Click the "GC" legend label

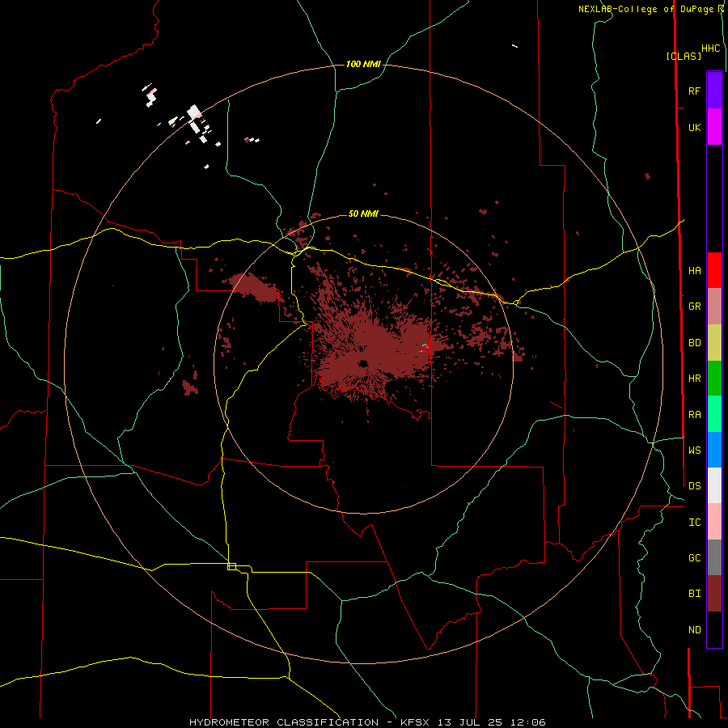tap(694, 558)
